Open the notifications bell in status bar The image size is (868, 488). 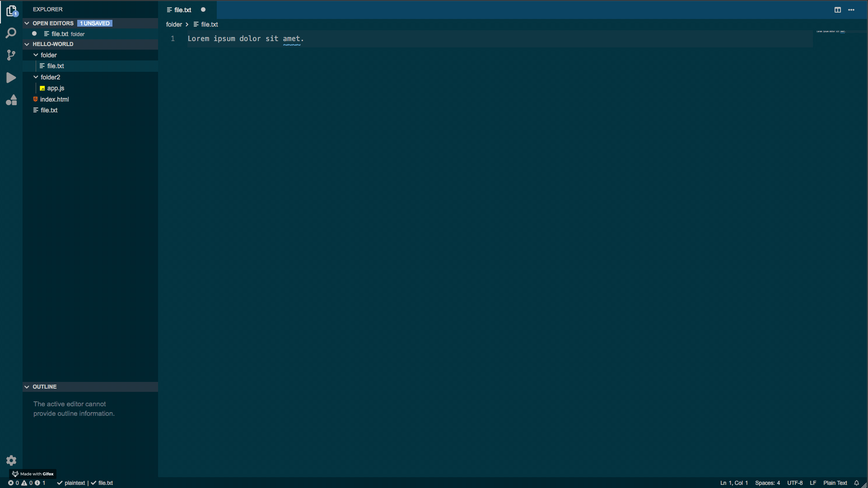pyautogui.click(x=856, y=483)
